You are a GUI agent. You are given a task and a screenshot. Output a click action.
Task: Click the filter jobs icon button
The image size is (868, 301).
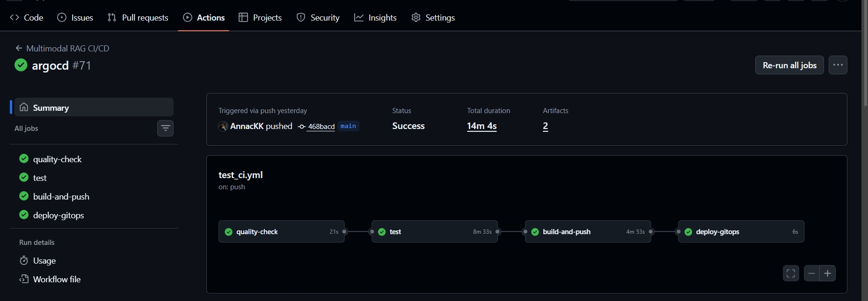tap(165, 128)
